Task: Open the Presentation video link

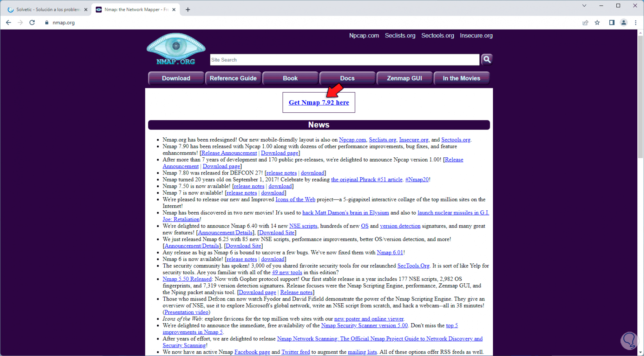Action: (x=187, y=312)
